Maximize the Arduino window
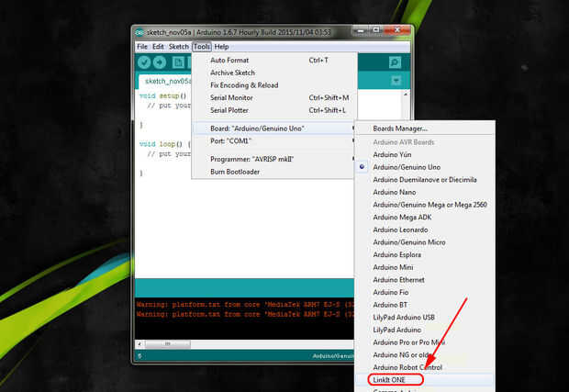 click(376, 30)
